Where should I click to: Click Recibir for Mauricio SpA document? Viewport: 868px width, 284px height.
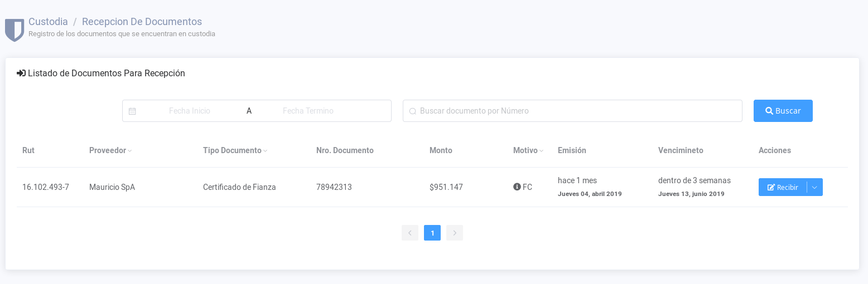783,188
